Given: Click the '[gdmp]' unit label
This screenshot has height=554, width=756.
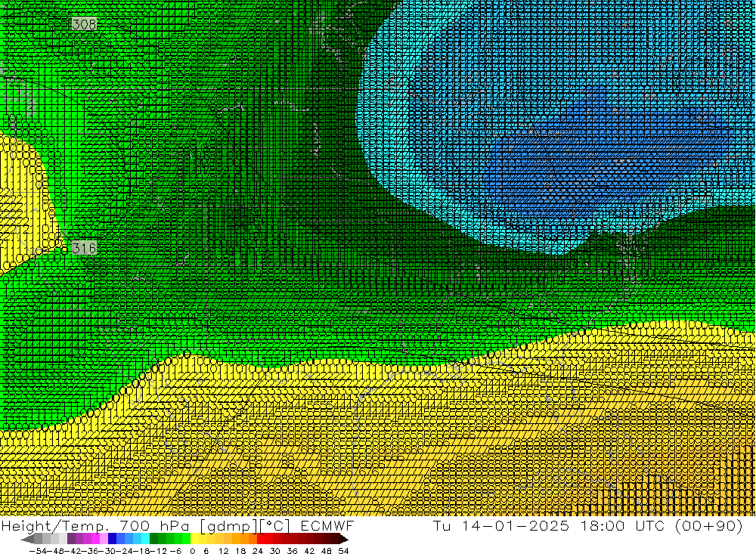Looking at the screenshot, I should [x=229, y=526].
